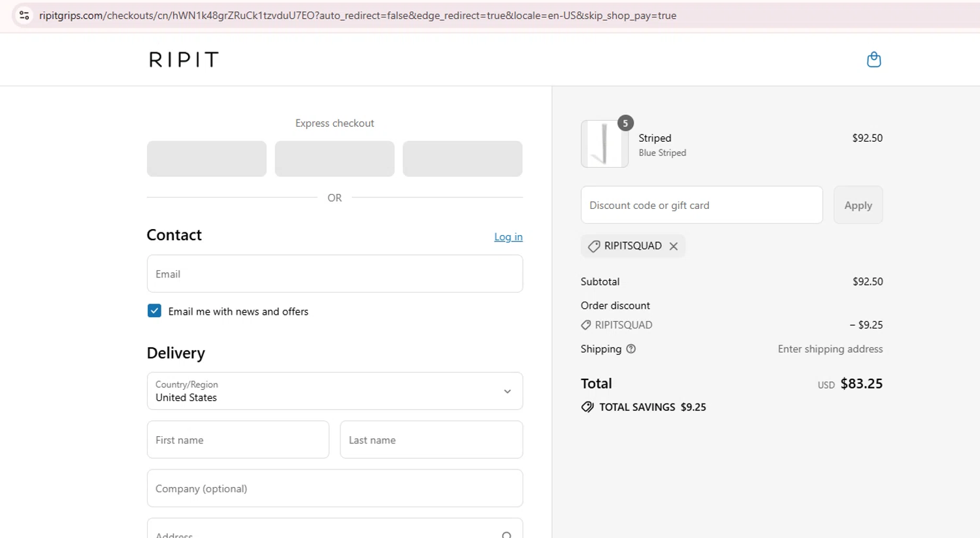Click the browser URL address text
Viewport: 980px width, 538px height.
357,15
